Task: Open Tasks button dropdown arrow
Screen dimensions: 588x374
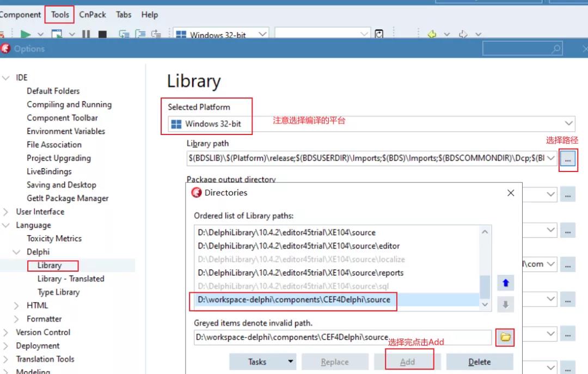Action: (x=290, y=361)
